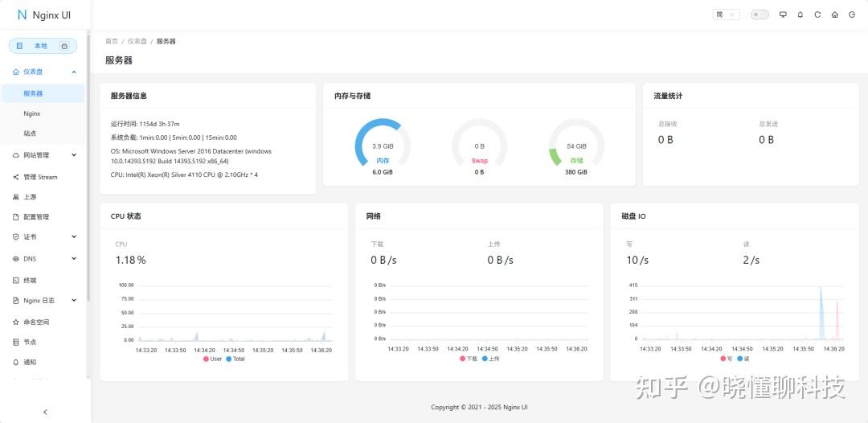Viewport: 868px width, 423px height.
Task: Click the 380 GiB storage total
Action: (x=576, y=172)
